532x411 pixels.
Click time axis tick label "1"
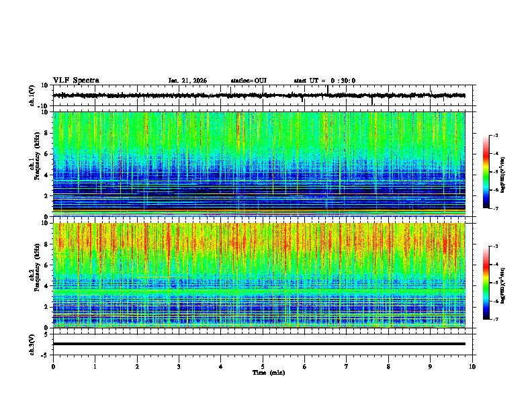click(x=95, y=367)
